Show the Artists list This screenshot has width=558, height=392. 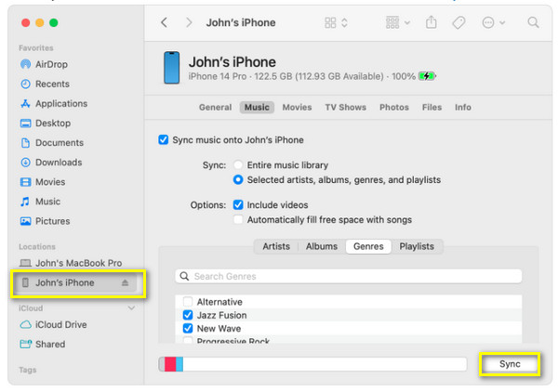276,246
